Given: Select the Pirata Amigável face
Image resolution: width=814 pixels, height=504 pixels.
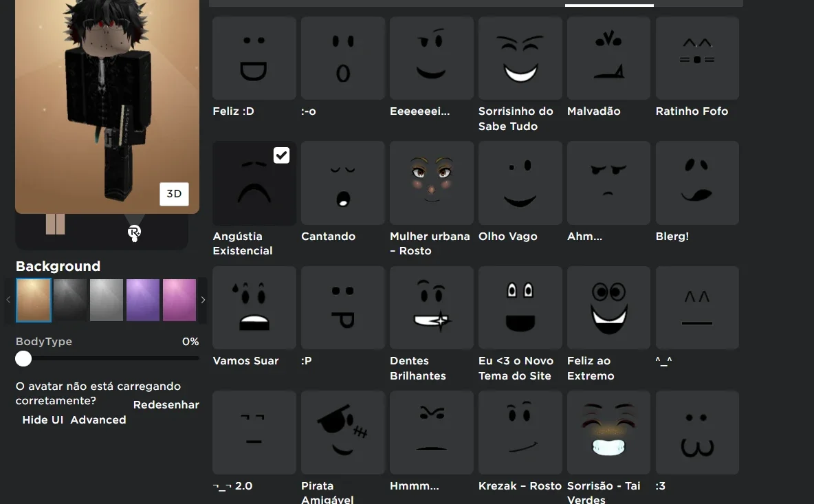Looking at the screenshot, I should click(342, 432).
